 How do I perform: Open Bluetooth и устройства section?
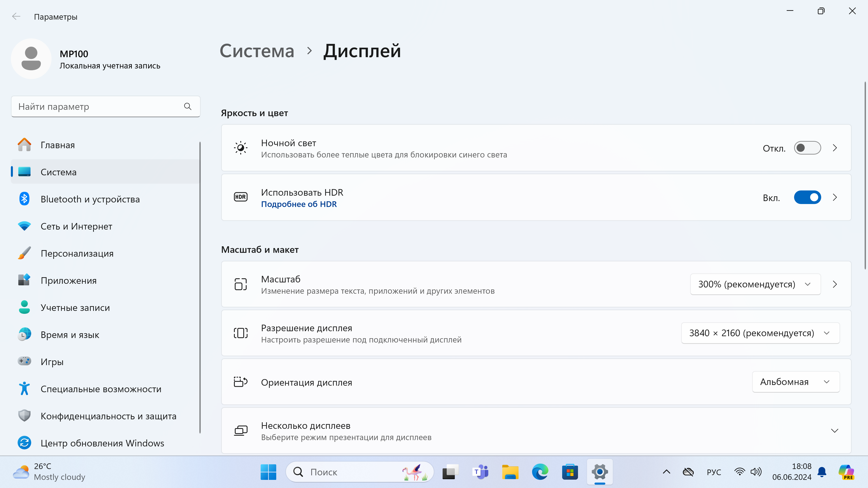tap(90, 199)
